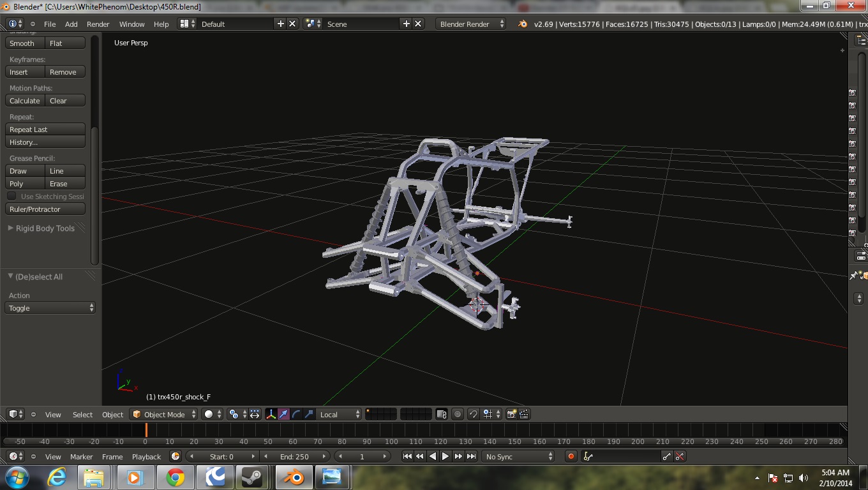The width and height of the screenshot is (868, 490).
Task: Activate the first scene layer button
Action: tap(368, 411)
